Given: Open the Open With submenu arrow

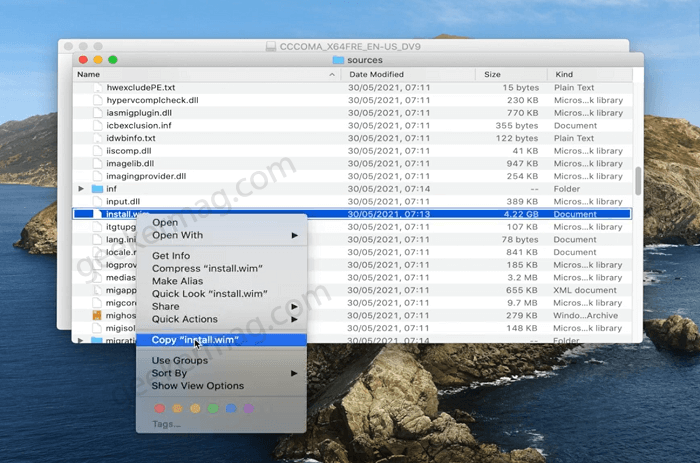Looking at the screenshot, I should point(294,235).
